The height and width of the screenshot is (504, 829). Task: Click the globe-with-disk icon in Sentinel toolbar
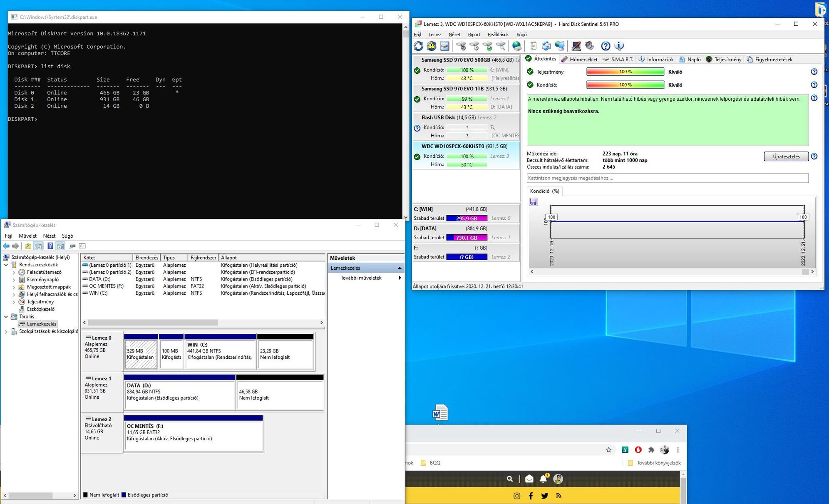pyautogui.click(x=517, y=46)
